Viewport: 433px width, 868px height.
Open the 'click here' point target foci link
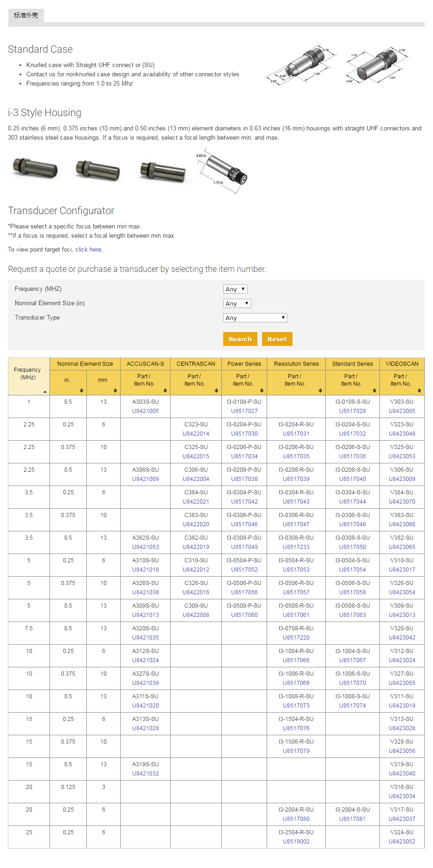[88, 250]
